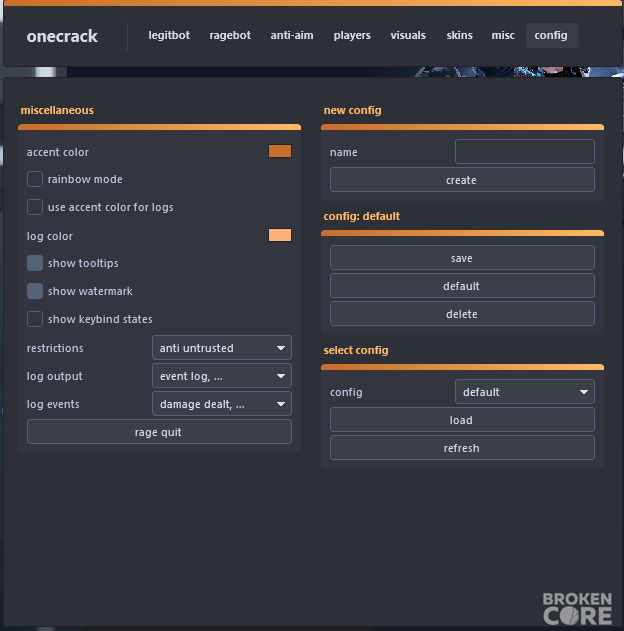Delete the current config
Screen dimensions: 624x631
point(462,313)
